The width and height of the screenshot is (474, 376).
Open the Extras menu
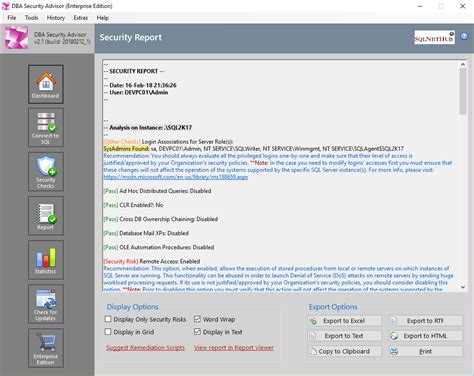point(81,18)
